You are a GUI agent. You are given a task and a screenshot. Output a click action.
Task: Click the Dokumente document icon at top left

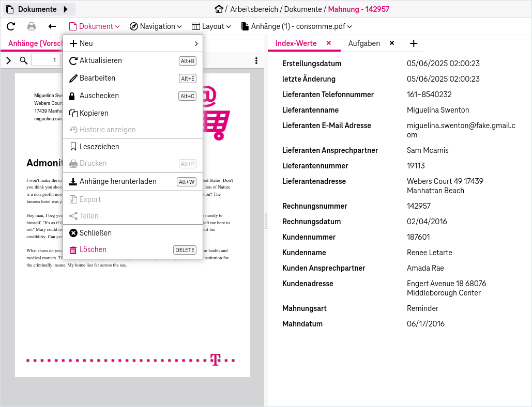point(10,9)
